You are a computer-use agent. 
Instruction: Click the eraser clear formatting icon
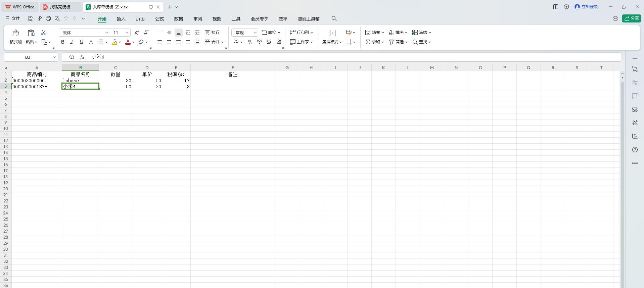141,42
